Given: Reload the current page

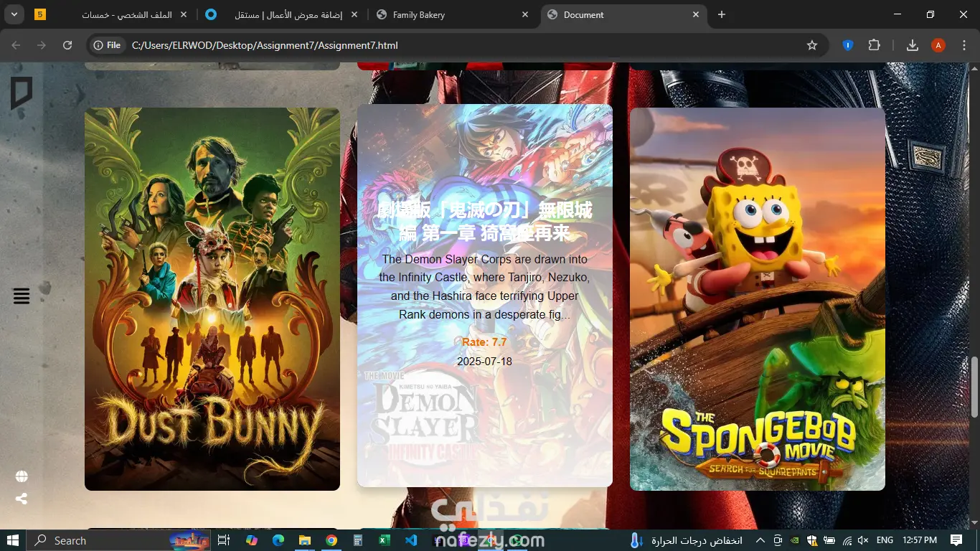Looking at the screenshot, I should pyautogui.click(x=67, y=45).
